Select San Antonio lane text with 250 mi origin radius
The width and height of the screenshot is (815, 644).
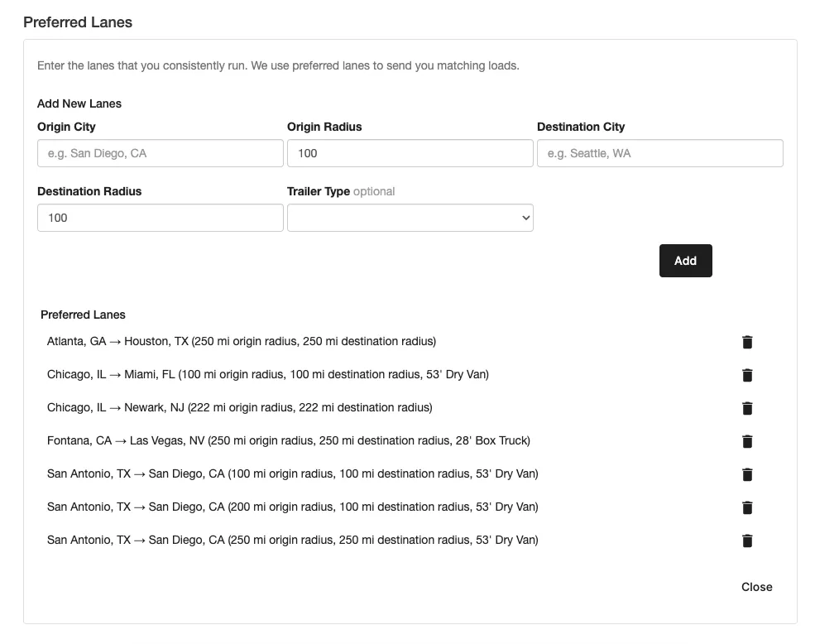coord(293,540)
